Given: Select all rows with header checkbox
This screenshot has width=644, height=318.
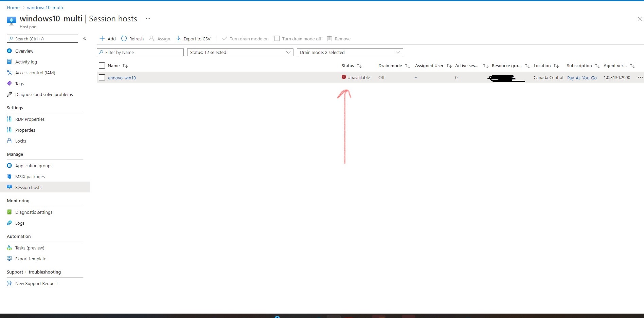Looking at the screenshot, I should 102,66.
